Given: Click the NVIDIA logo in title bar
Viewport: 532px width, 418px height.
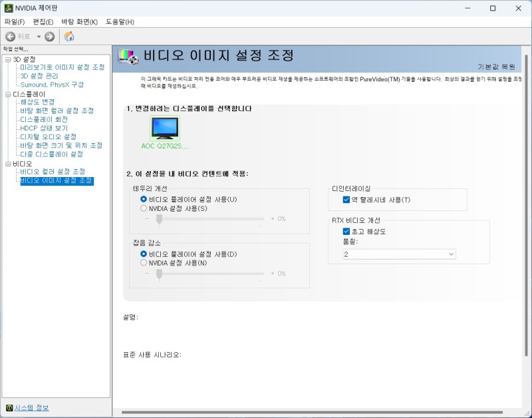Looking at the screenshot, I should (x=9, y=8).
